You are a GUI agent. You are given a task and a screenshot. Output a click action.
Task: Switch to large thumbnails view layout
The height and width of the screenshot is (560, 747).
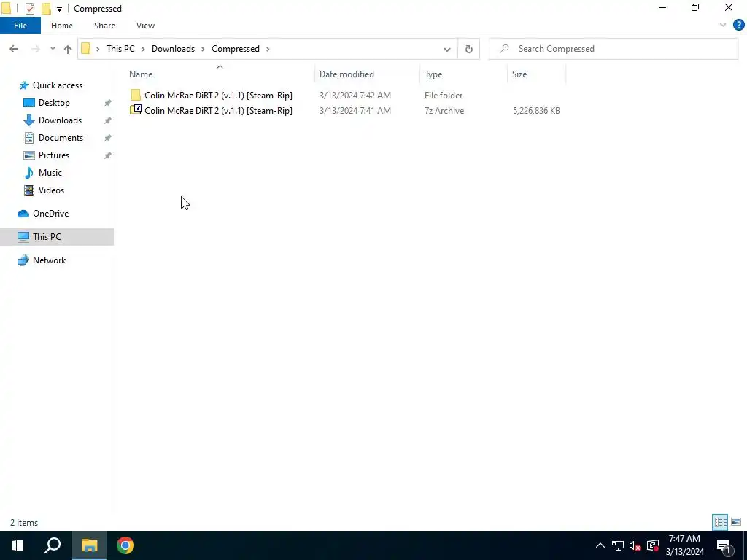pos(736,522)
